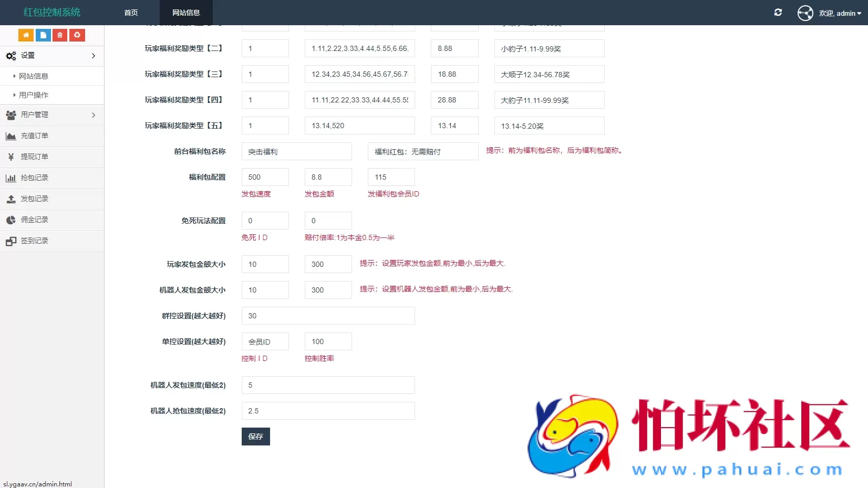Click the 抢包记录 bar chart icon
This screenshot has height=488, width=868.
pos(11,178)
